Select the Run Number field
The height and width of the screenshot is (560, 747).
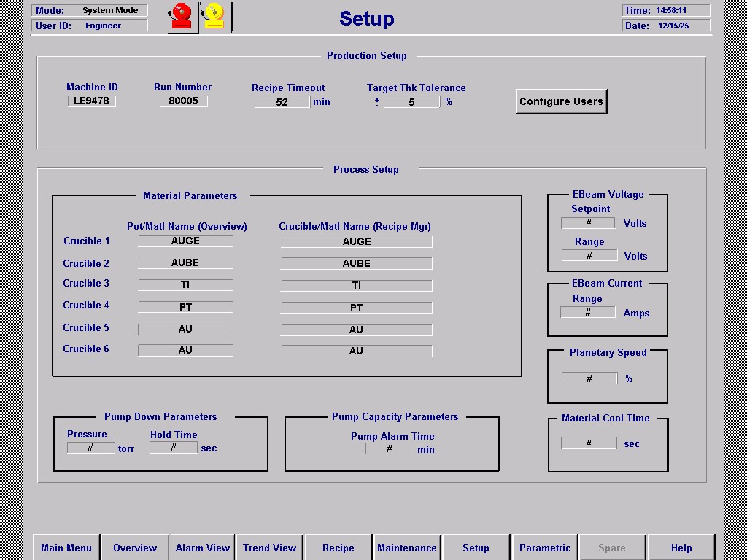[183, 101]
